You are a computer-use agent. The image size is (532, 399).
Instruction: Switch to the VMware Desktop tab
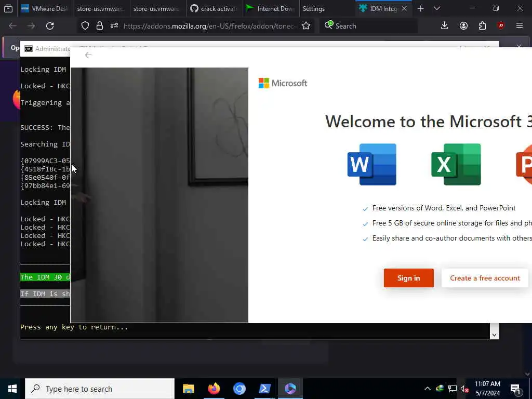[x=45, y=9]
